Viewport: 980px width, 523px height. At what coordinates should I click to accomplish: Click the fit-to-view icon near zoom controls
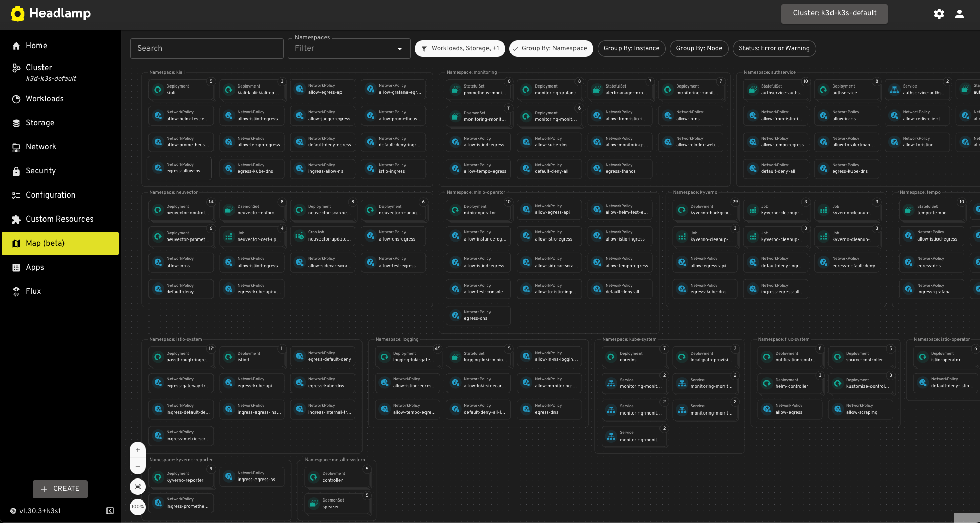click(x=137, y=487)
